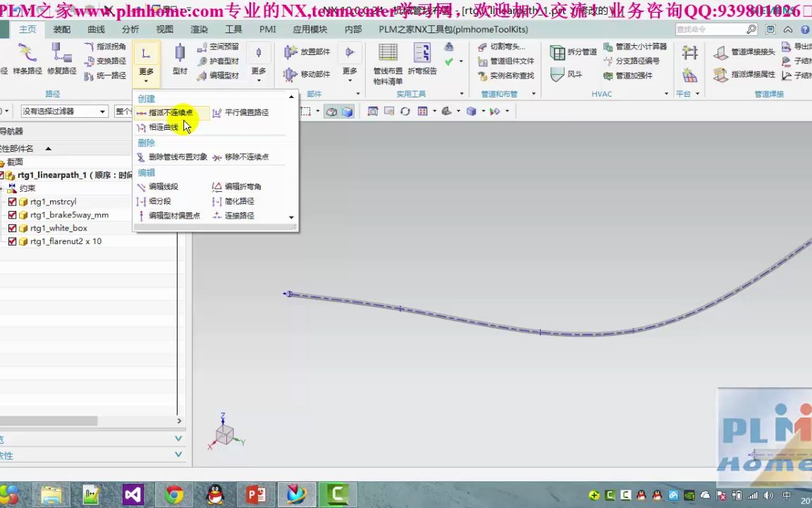Switch to the 装配 ribbon tab

tap(61, 30)
